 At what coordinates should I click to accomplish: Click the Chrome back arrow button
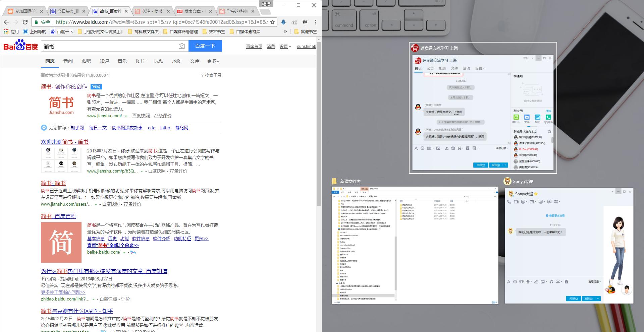click(6, 22)
